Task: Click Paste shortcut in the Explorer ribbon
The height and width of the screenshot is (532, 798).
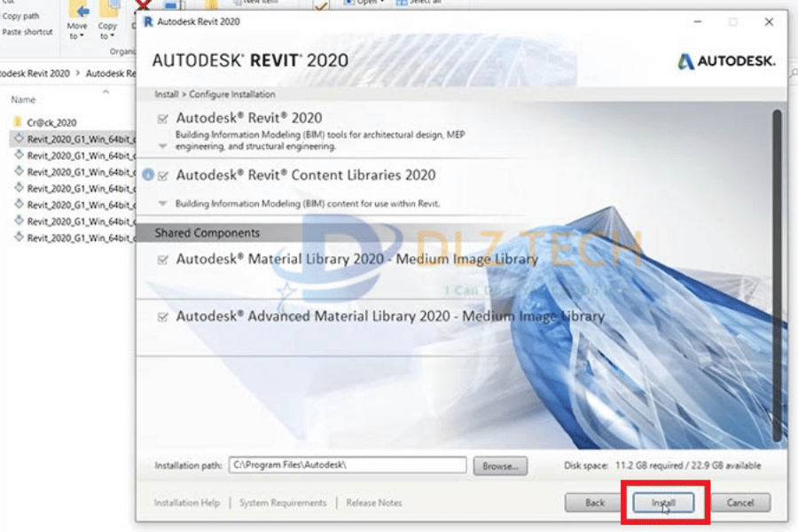Action: tap(27, 32)
